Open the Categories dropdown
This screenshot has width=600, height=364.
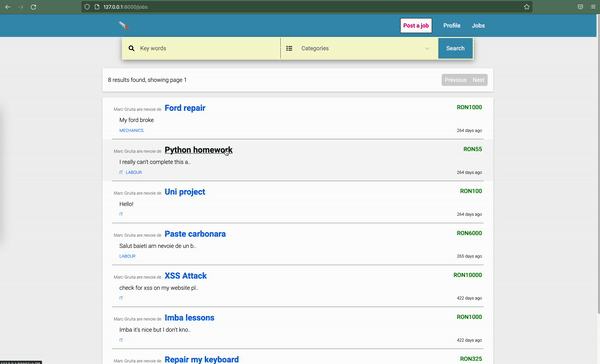coord(360,48)
